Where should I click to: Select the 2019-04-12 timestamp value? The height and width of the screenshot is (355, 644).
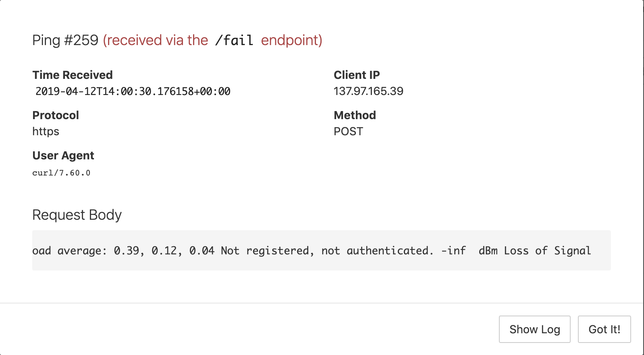coord(133,91)
